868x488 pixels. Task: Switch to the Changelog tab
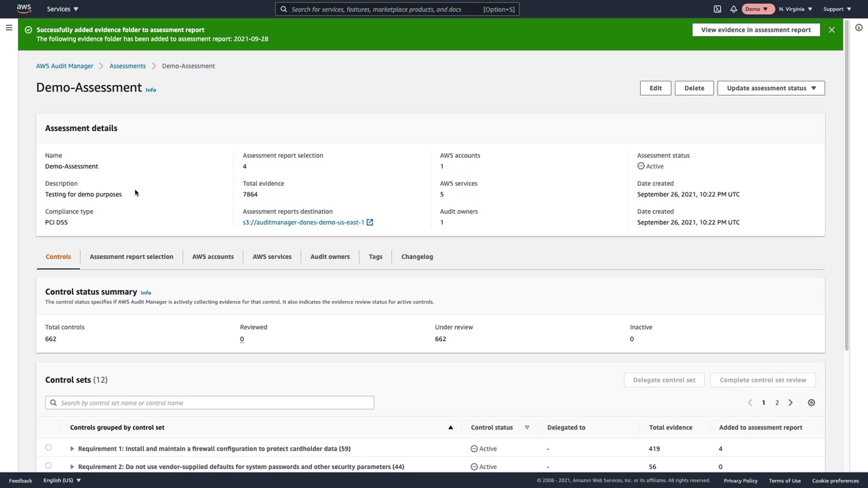[x=417, y=257]
